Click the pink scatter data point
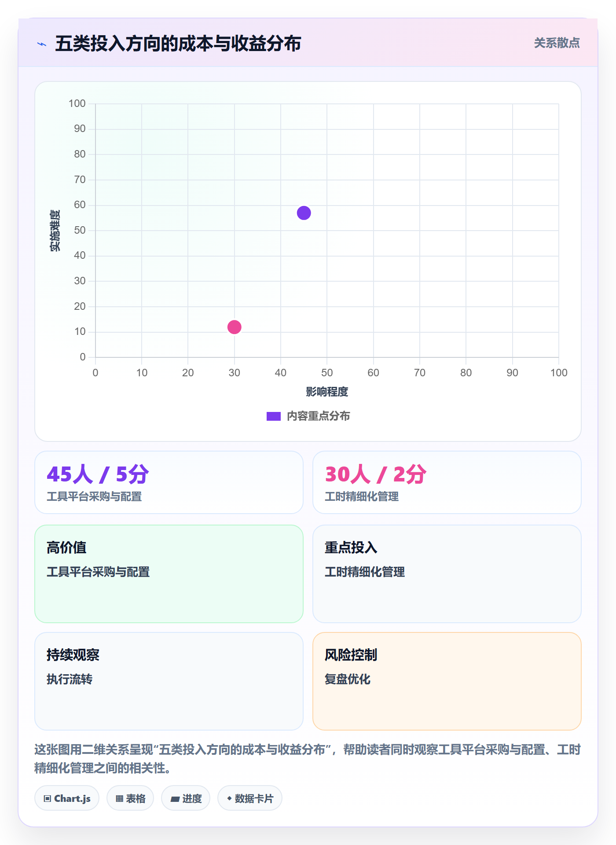616x845 pixels. (x=234, y=327)
